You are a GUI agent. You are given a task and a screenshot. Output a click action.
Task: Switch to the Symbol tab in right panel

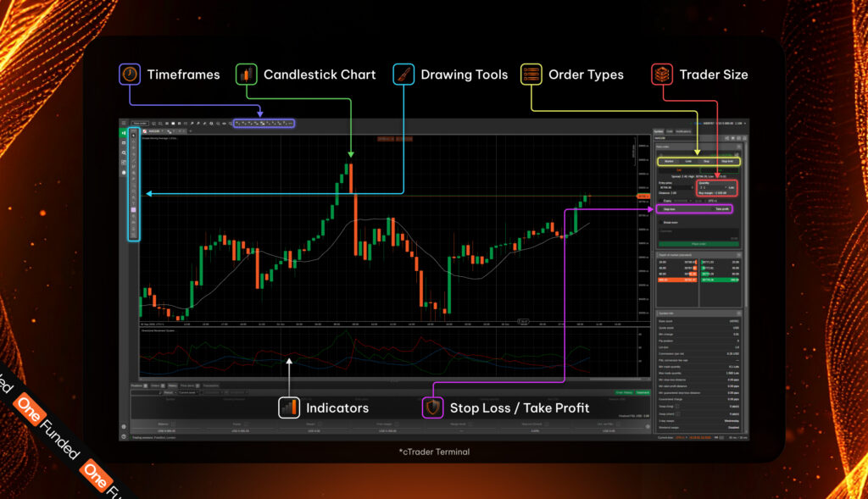pyautogui.click(x=659, y=131)
